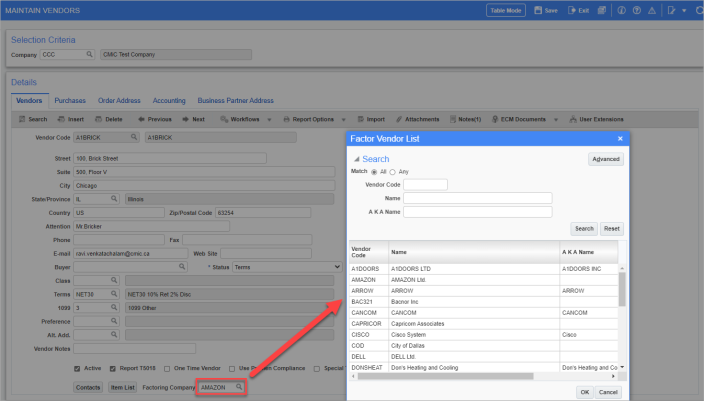Click Delete in the details toolbar
The height and width of the screenshot is (401, 704).
pos(109,119)
